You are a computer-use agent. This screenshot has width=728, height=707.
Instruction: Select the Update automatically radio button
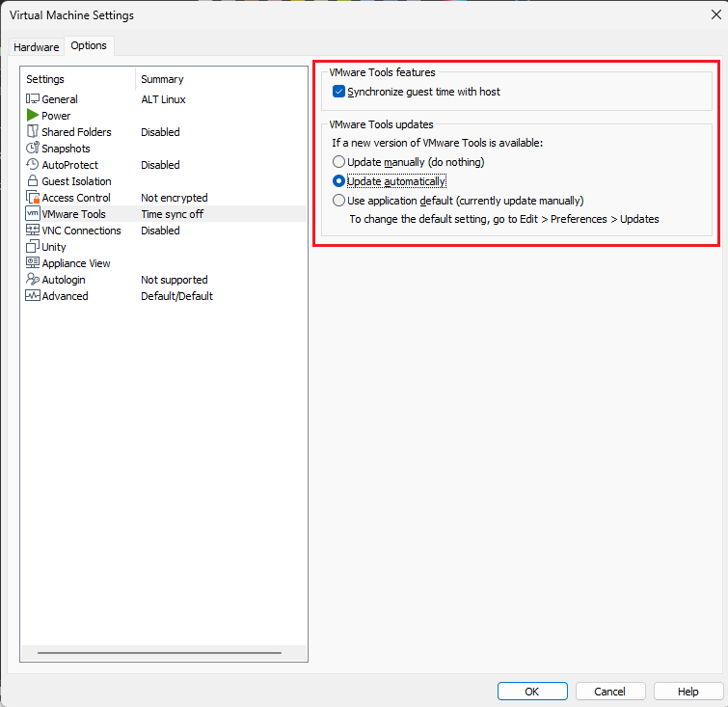pos(338,181)
